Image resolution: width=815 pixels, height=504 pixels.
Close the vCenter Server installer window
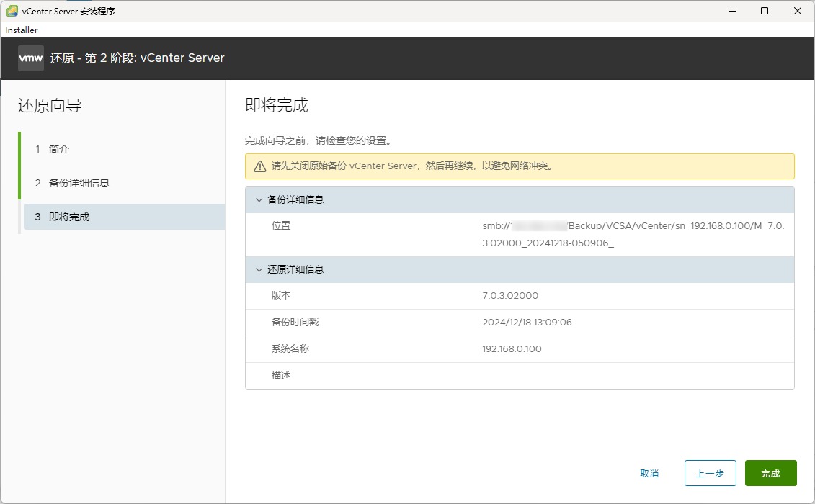[x=798, y=11]
